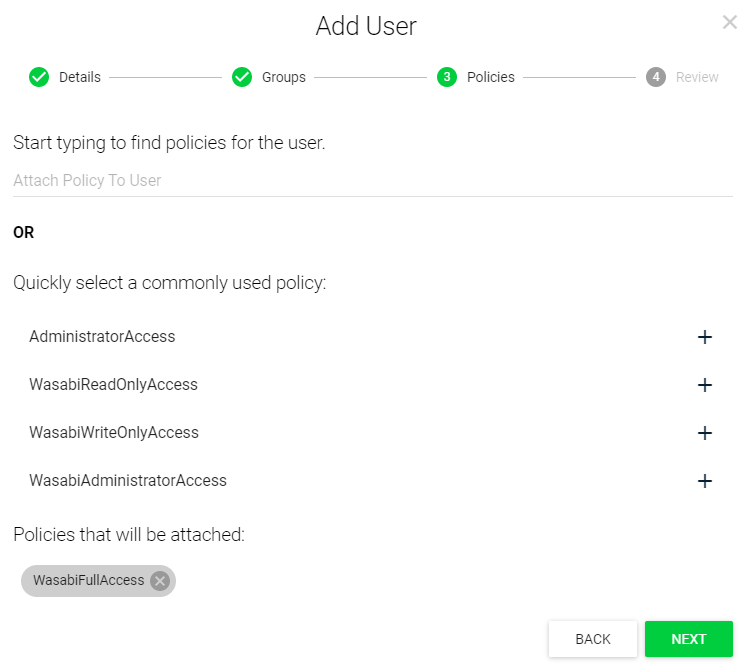Screen dimensions: 744x669
Task: Select the AdministratorAccess policy name
Action: [x=102, y=337]
